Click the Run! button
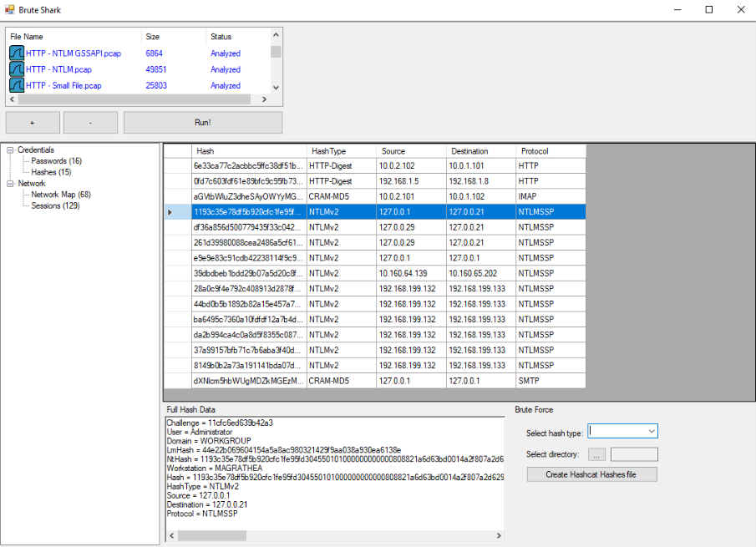The width and height of the screenshot is (756, 547). 203,122
